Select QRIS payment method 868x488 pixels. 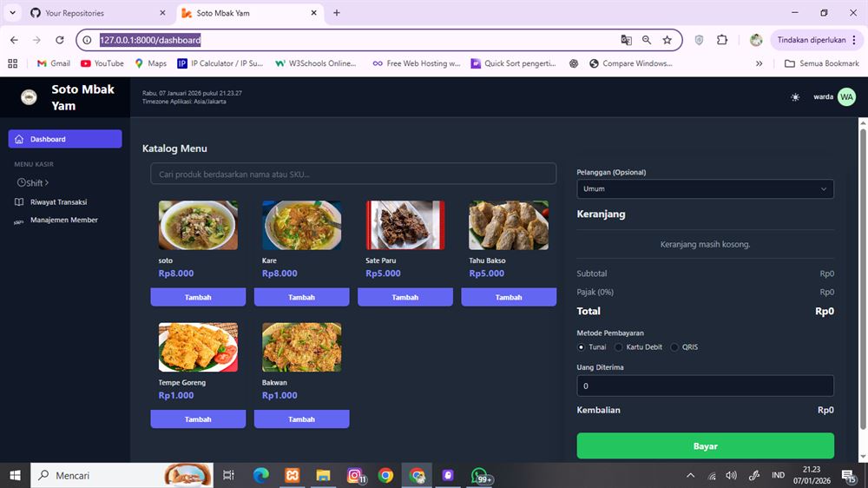674,347
